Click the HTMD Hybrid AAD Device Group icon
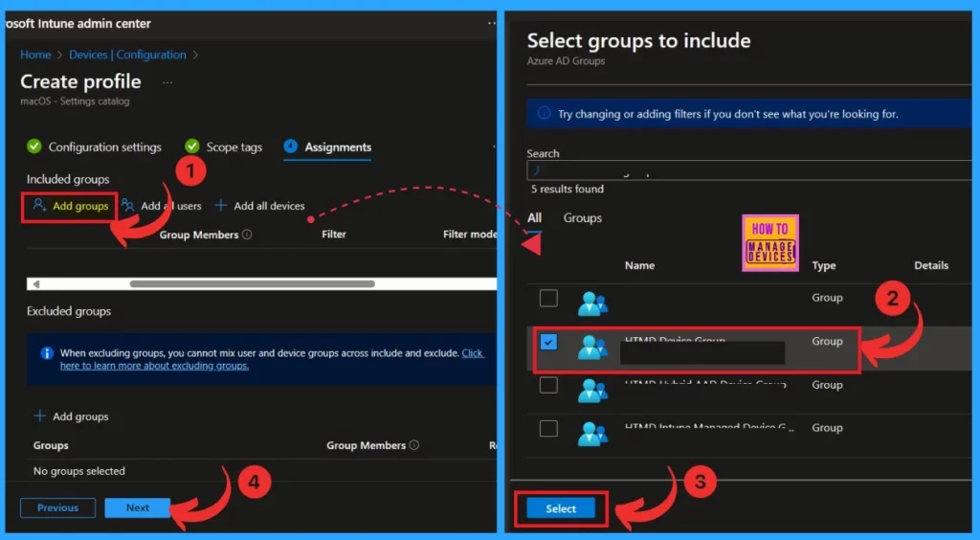980x540 pixels. click(591, 391)
